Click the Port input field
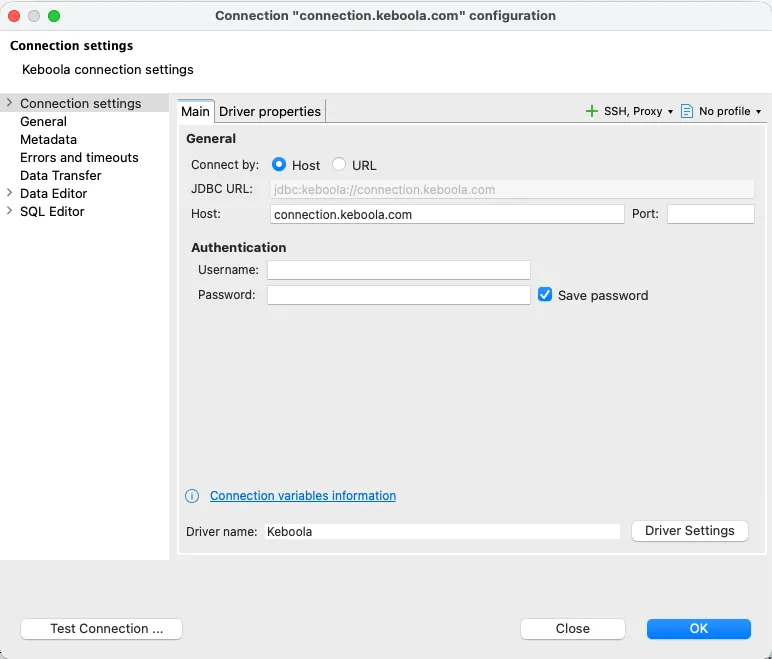The image size is (772, 659). (x=710, y=214)
